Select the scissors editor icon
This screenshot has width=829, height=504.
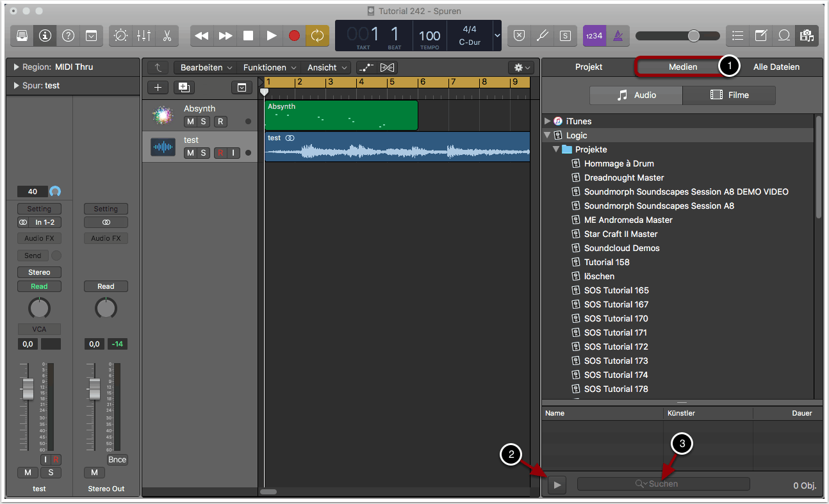[167, 36]
